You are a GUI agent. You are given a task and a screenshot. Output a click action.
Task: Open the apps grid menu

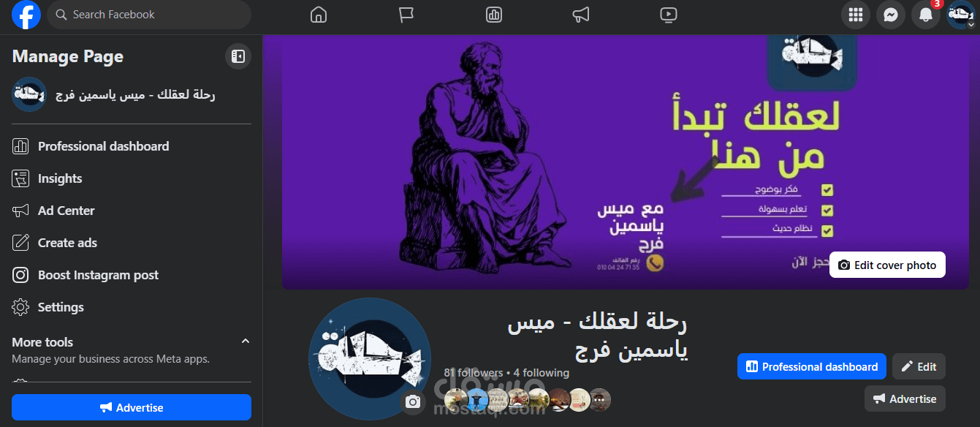coord(856,15)
